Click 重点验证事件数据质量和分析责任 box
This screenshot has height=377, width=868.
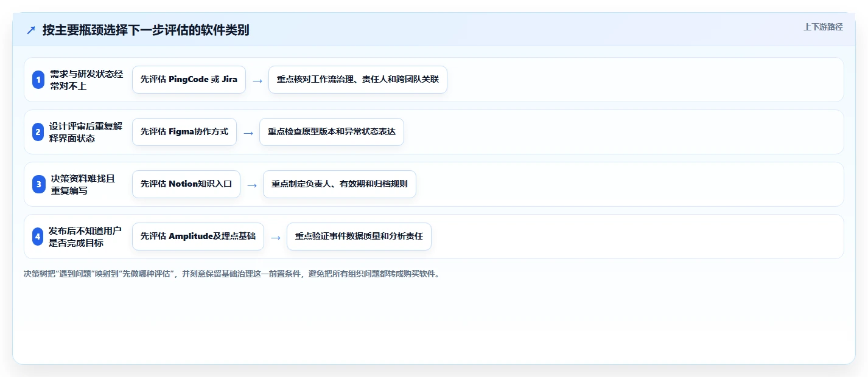359,237
